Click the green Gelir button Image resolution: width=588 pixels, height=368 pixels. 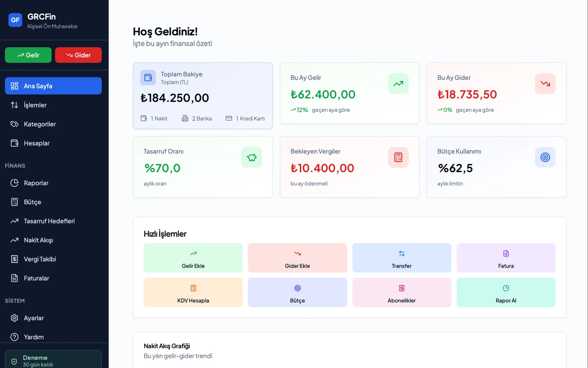click(x=28, y=55)
